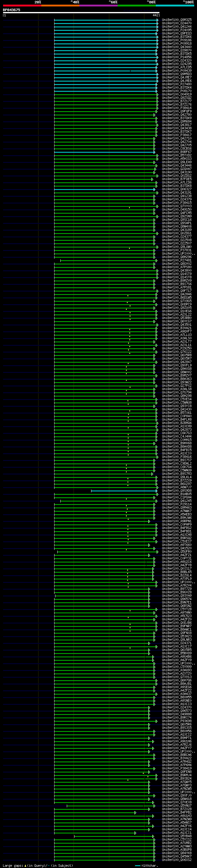Click the UniRef100_Q42780 label

pyautogui.click(x=177, y=115)
